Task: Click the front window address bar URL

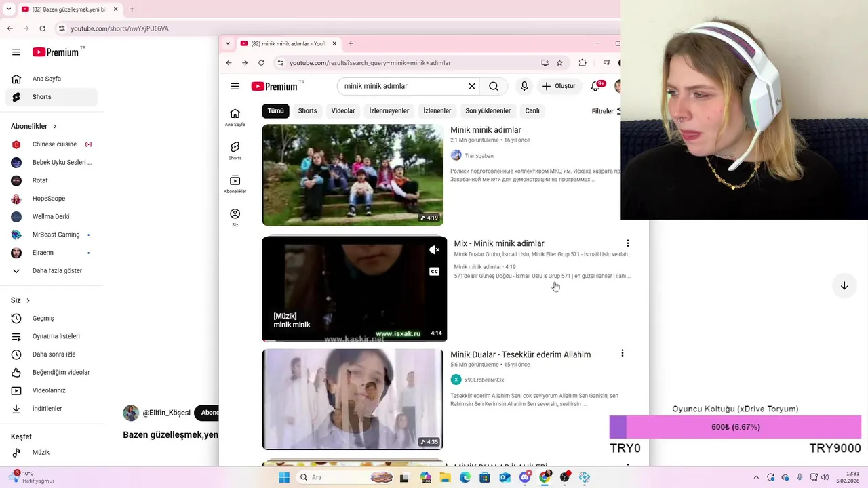Action: click(370, 63)
